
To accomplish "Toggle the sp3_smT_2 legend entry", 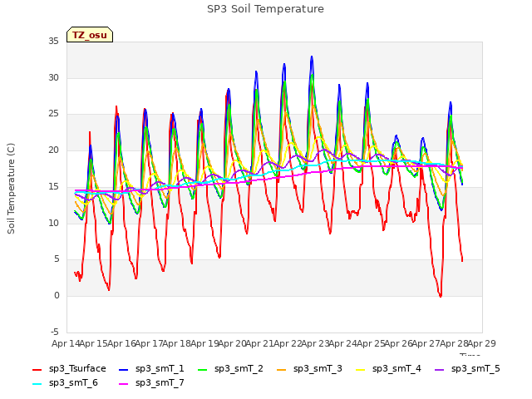I will tap(230, 368).
